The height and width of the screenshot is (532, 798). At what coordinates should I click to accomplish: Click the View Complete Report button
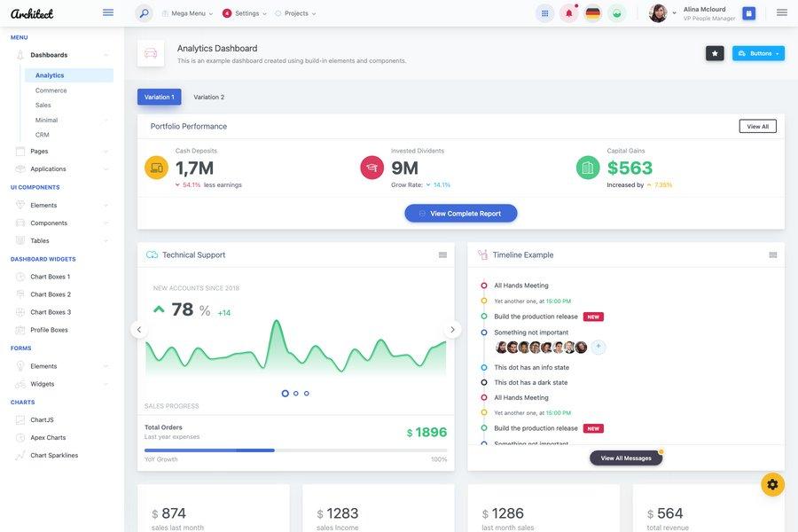point(461,211)
